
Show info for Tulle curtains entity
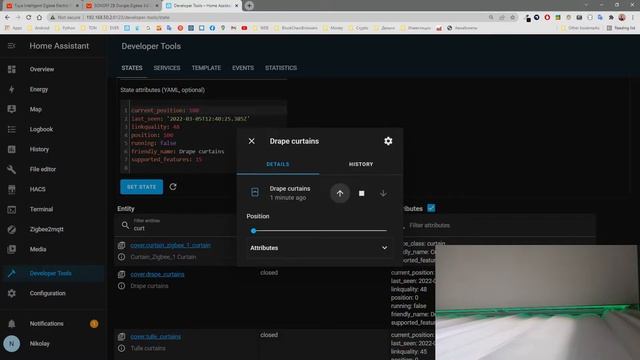121,349
